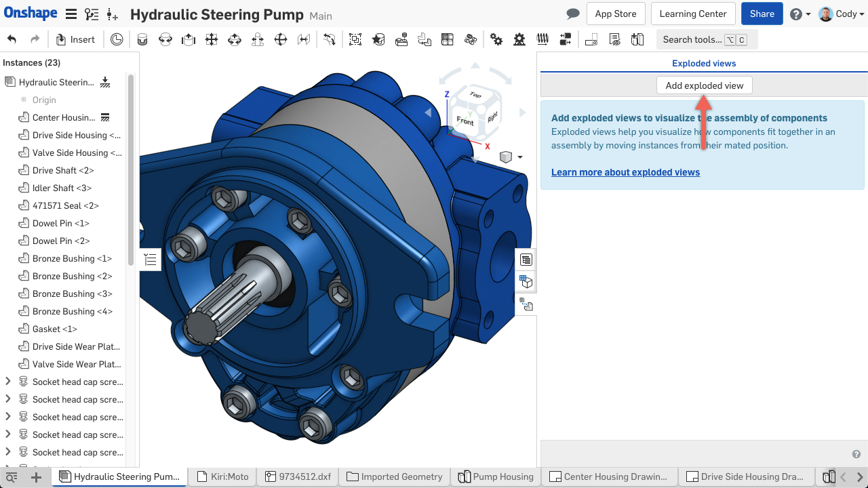Select the Fastened mate tool
The image size is (868, 488).
[142, 40]
